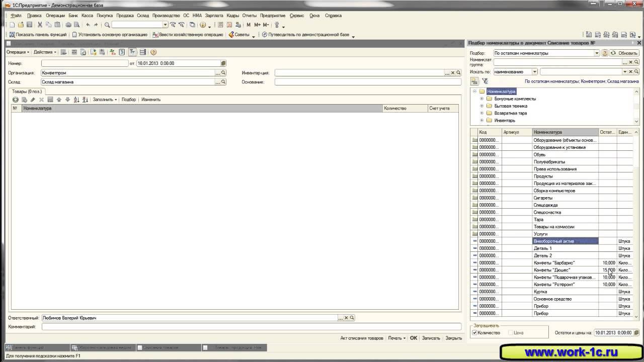Click the Закрыть button
This screenshot has height=362, width=644.
click(454, 338)
